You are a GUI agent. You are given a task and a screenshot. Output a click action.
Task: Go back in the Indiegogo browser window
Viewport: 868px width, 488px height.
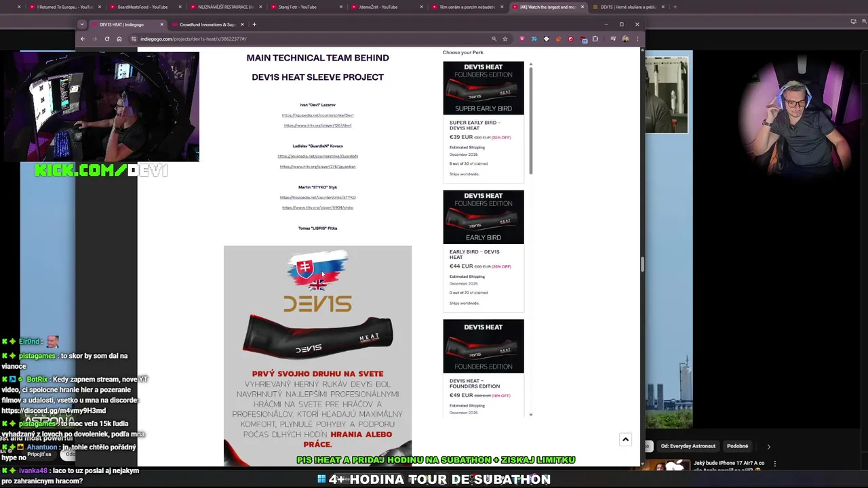[x=83, y=39]
